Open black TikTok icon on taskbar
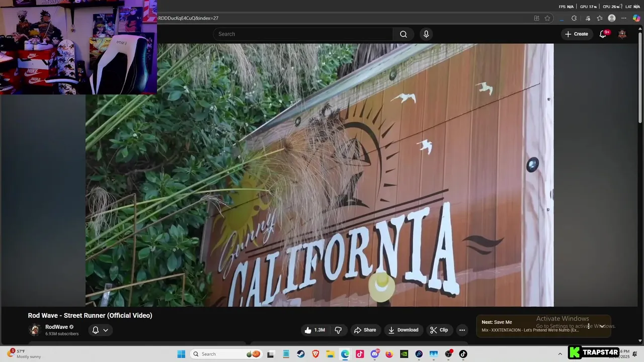644x362 pixels. [463, 354]
